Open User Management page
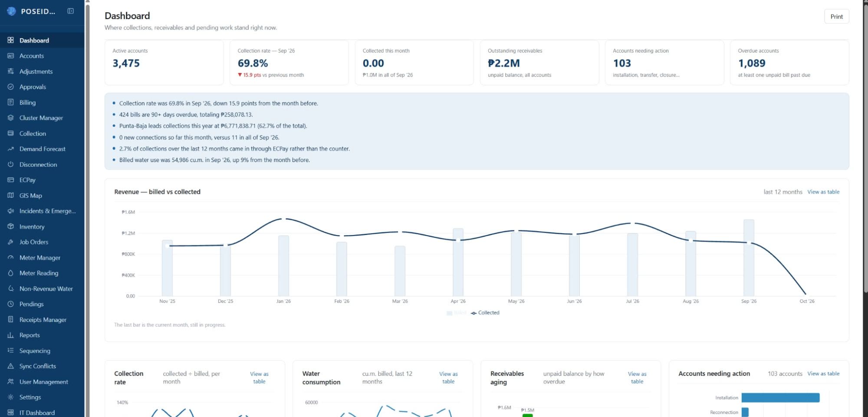Screen dimensions: 868x417 point(42,382)
